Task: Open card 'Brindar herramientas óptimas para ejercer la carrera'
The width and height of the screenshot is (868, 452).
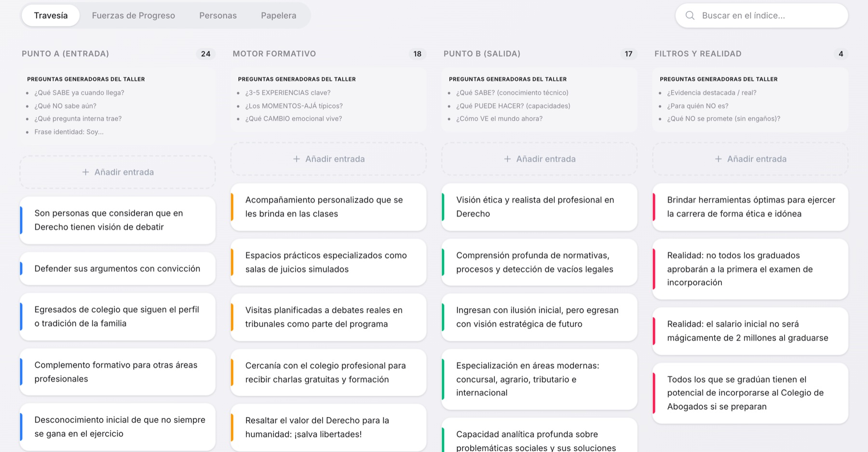Action: tap(750, 207)
